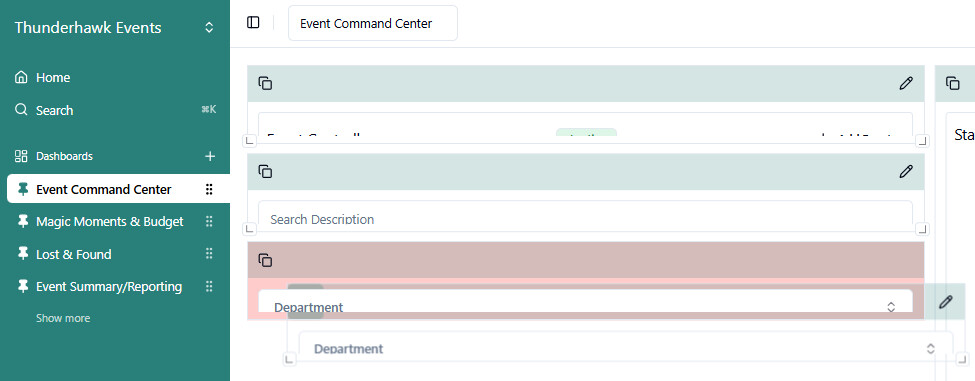Click the Search Description input field
Viewport: 975px width, 381px height.
(x=585, y=214)
